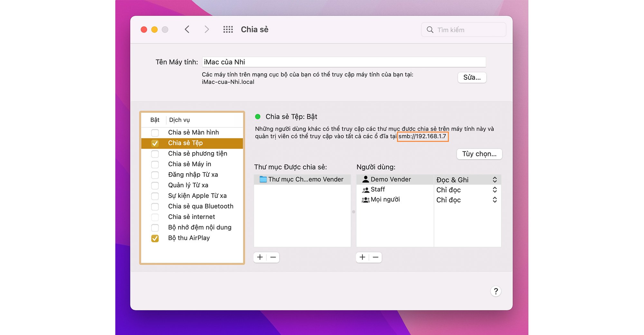Open Tùy chọn... options button
This screenshot has width=644, height=335.
(x=479, y=154)
